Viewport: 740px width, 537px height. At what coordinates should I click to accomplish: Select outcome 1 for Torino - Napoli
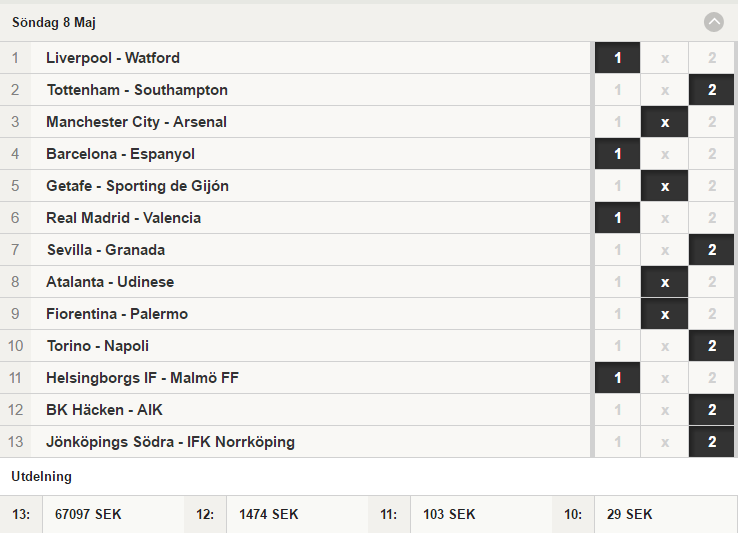617,346
